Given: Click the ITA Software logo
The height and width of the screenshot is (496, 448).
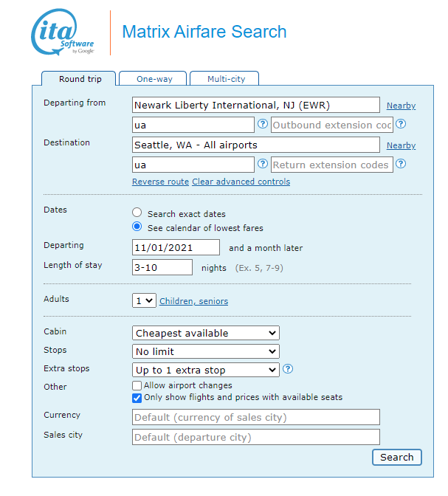Looking at the screenshot, I should tap(63, 33).
